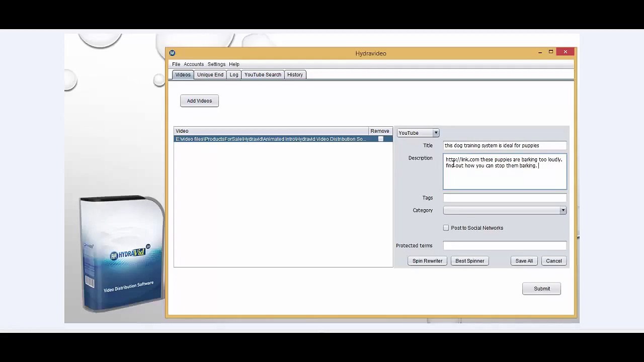This screenshot has width=644, height=362.
Task: Click the Cancel button
Action: pos(553,261)
